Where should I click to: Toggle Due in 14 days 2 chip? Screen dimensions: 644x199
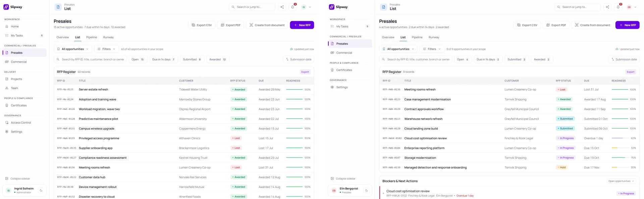click(488, 59)
